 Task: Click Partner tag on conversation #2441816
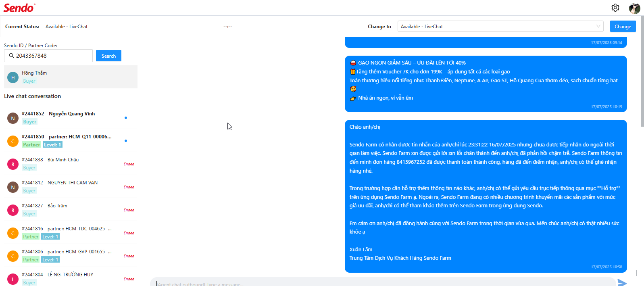coord(31,237)
